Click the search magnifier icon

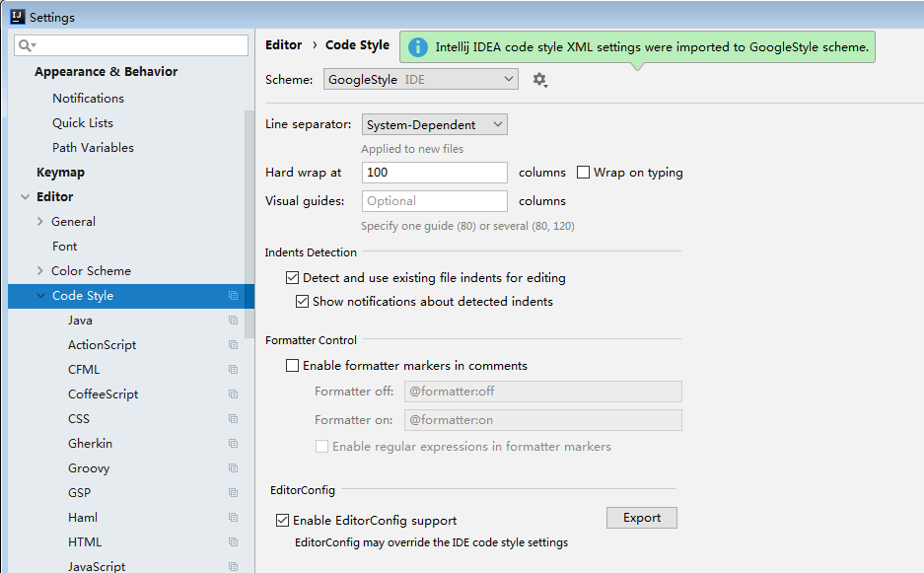pos(27,46)
